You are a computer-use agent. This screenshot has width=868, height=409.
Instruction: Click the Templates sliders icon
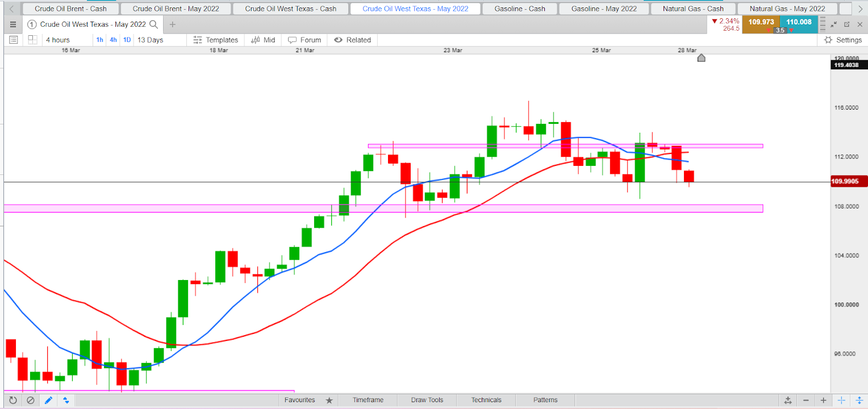tap(198, 40)
